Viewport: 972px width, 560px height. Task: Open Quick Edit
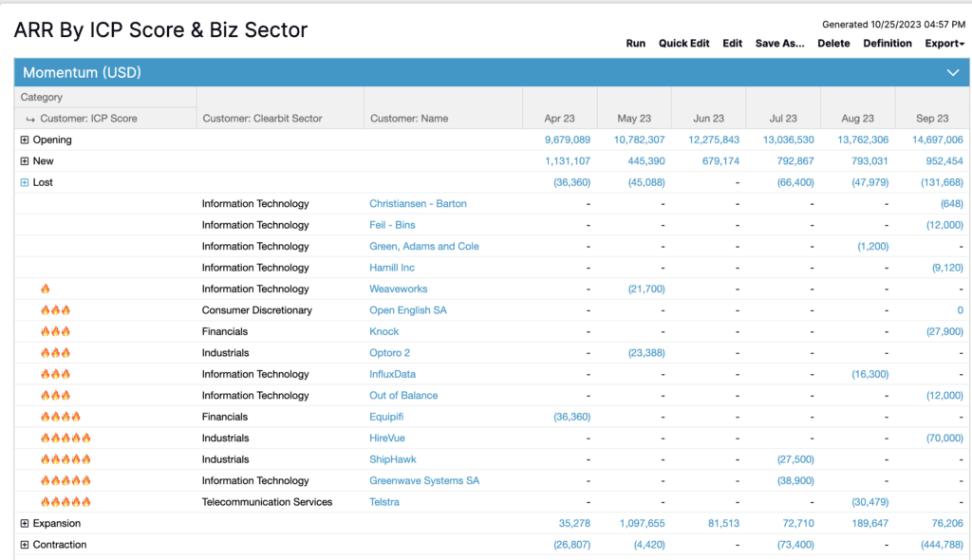pos(683,44)
